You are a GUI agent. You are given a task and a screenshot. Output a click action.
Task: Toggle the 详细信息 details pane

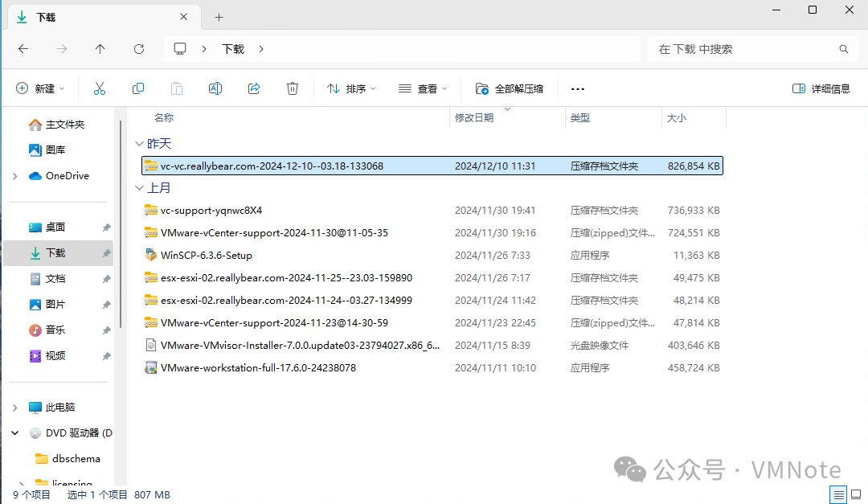point(821,88)
